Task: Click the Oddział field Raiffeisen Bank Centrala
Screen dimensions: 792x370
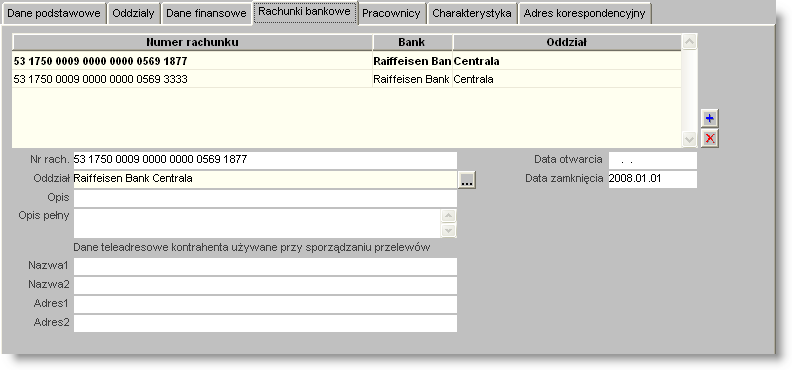Action: point(265,179)
